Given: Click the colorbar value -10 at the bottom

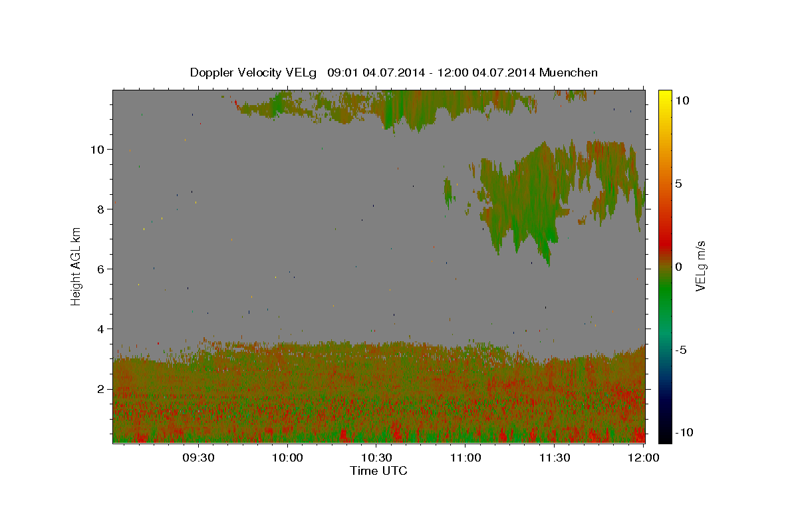Looking at the screenshot, I should click(x=683, y=433).
